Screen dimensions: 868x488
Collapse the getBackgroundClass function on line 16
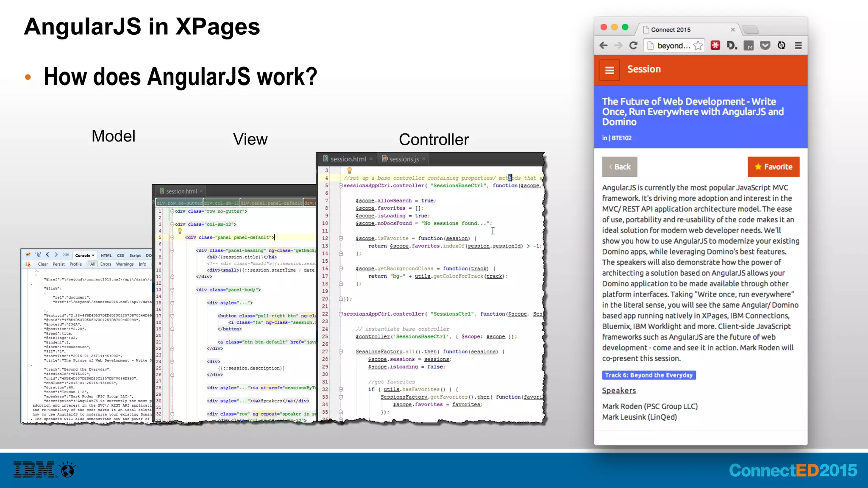point(341,269)
